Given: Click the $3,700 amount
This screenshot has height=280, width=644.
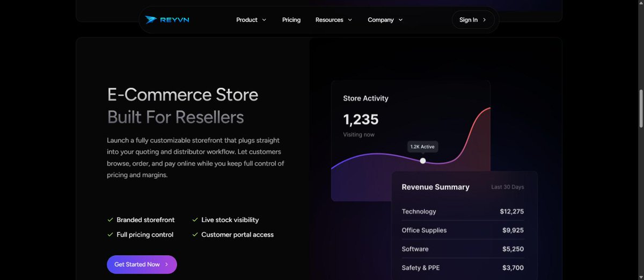Looking at the screenshot, I should coord(513,268).
